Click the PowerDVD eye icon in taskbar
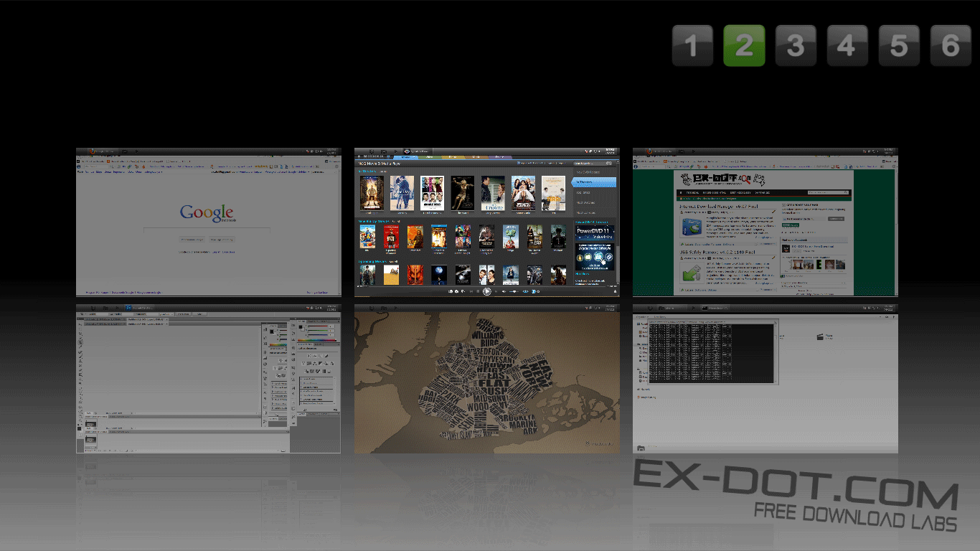 pos(407,151)
